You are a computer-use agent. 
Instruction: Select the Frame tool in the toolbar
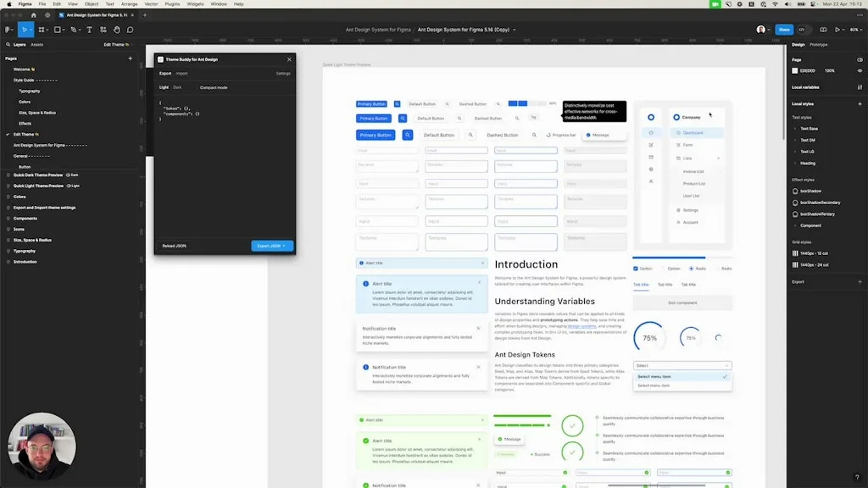click(42, 30)
